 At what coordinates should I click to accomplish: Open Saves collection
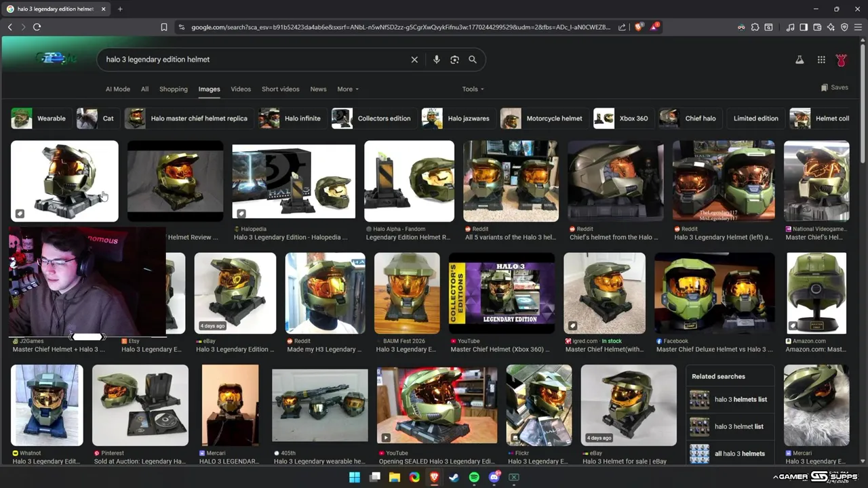click(835, 87)
